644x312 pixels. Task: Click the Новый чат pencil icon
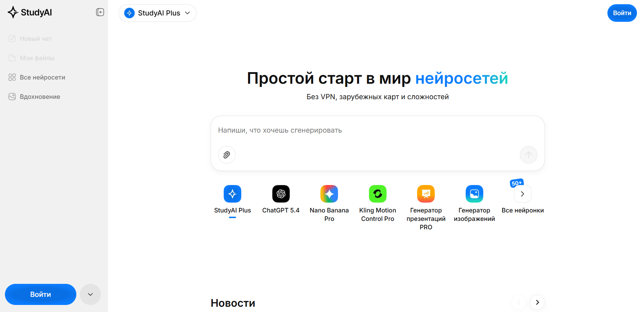12,39
